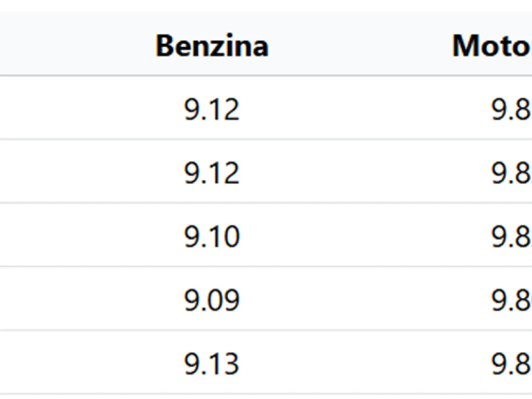532x399 pixels.
Task: Click the Moto value in second data row
Action: click(x=511, y=172)
